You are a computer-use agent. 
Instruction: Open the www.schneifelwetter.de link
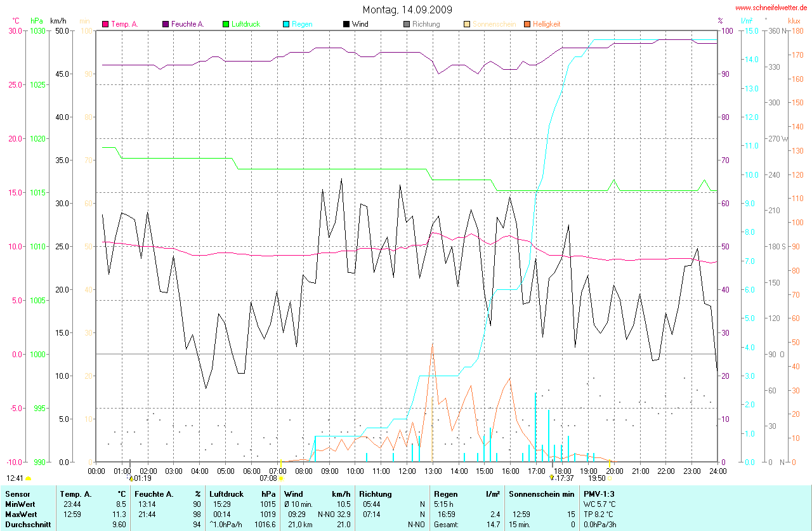click(x=771, y=8)
